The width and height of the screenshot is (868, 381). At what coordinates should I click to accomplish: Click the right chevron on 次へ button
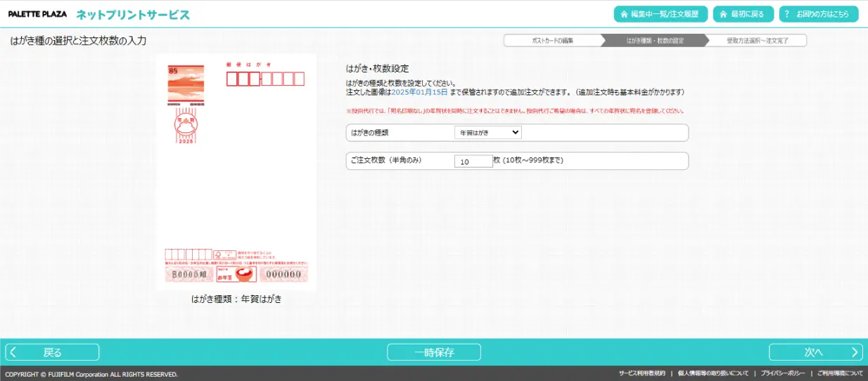click(x=855, y=352)
